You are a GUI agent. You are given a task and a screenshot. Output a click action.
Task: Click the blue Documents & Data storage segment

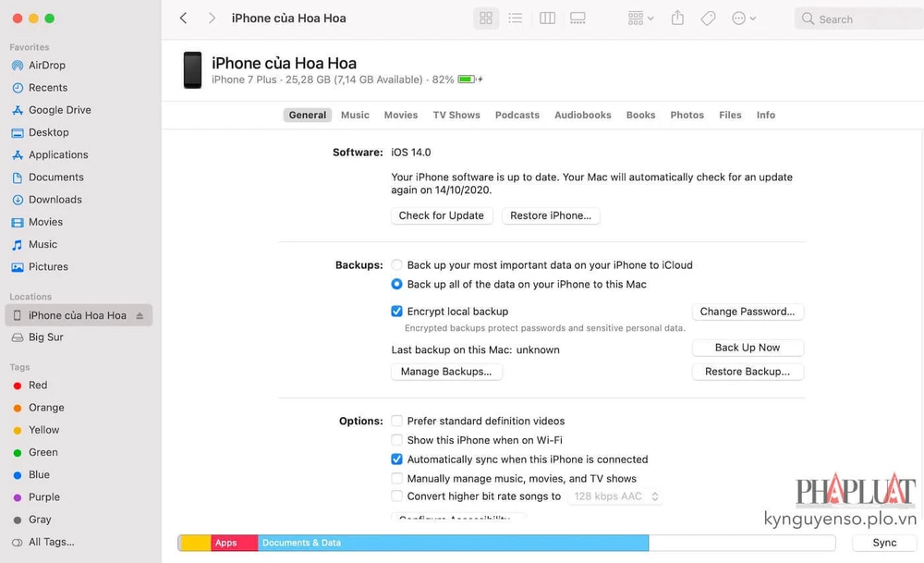coord(453,543)
